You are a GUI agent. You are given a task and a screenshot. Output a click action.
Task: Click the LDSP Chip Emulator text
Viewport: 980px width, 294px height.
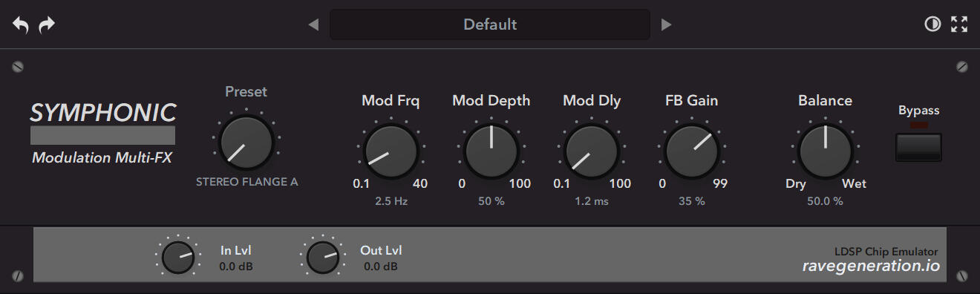point(886,252)
